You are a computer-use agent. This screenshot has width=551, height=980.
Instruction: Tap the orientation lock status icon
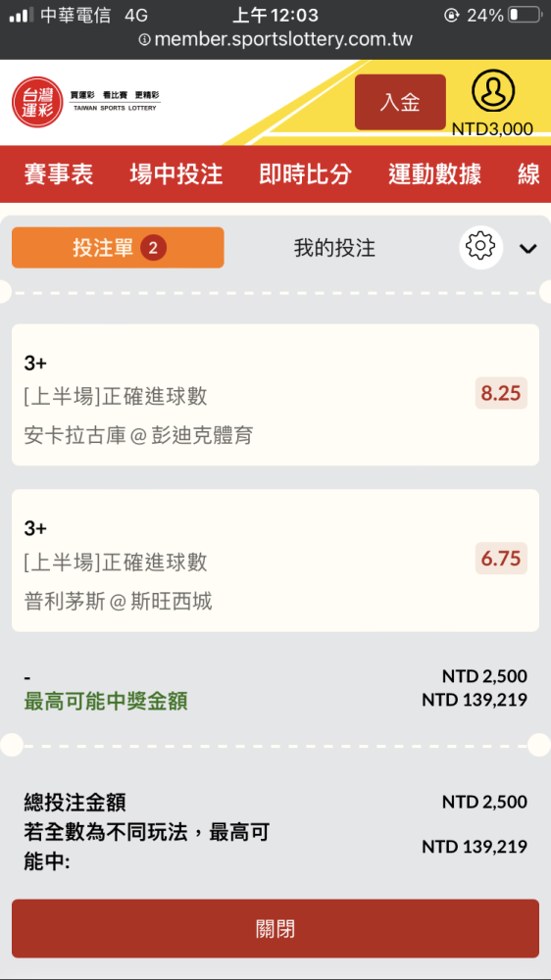tap(451, 15)
